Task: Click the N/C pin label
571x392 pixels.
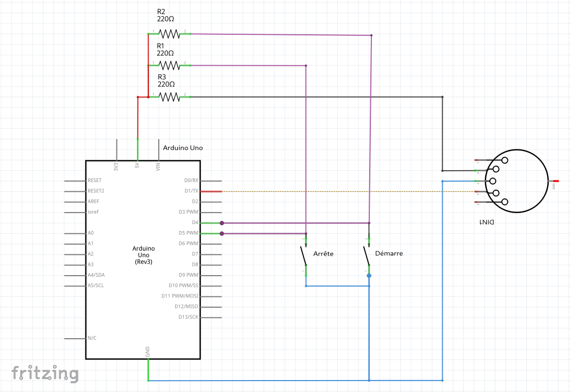Action: point(92,338)
